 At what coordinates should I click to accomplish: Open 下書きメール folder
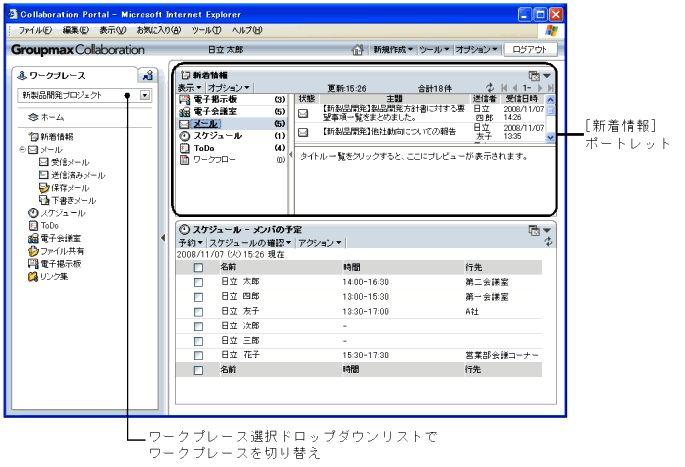tap(68, 200)
